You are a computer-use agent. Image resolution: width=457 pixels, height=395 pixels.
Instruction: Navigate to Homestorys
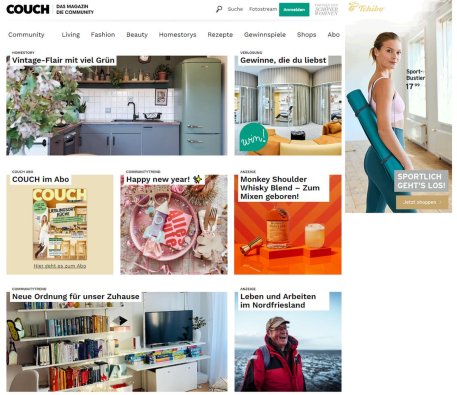(177, 35)
